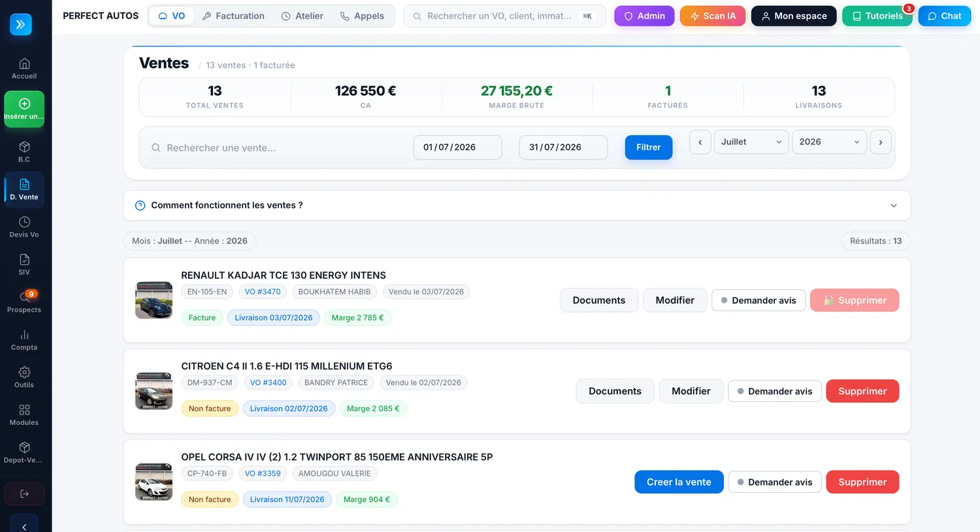The height and width of the screenshot is (532, 980).
Task: Click the VO #3470 tag
Action: [263, 292]
